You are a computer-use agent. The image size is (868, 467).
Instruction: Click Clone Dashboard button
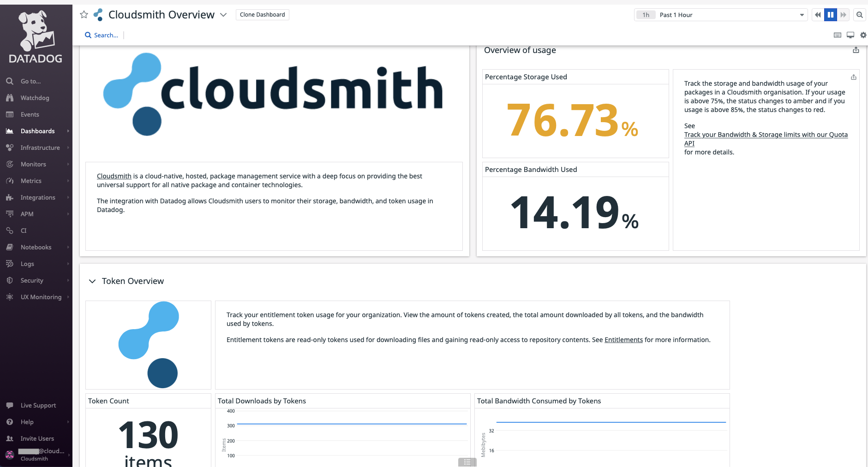tap(263, 15)
